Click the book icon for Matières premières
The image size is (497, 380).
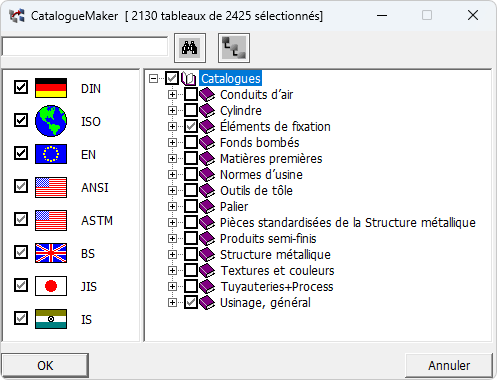207,159
